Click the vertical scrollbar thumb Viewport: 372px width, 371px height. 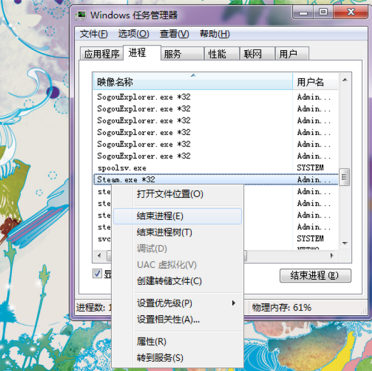(345, 177)
